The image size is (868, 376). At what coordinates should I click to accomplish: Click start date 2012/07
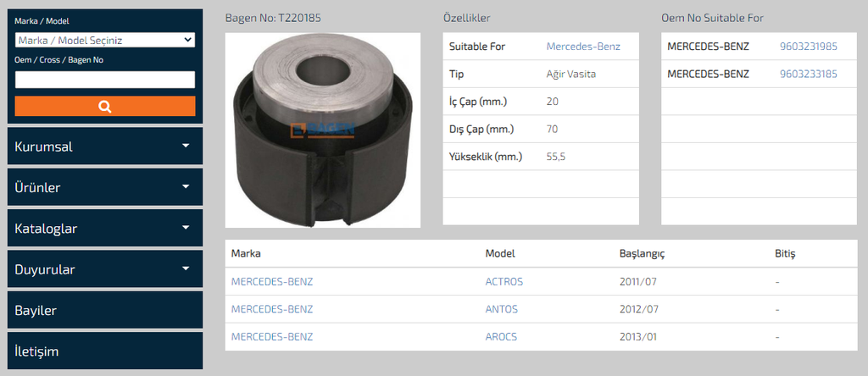point(639,309)
